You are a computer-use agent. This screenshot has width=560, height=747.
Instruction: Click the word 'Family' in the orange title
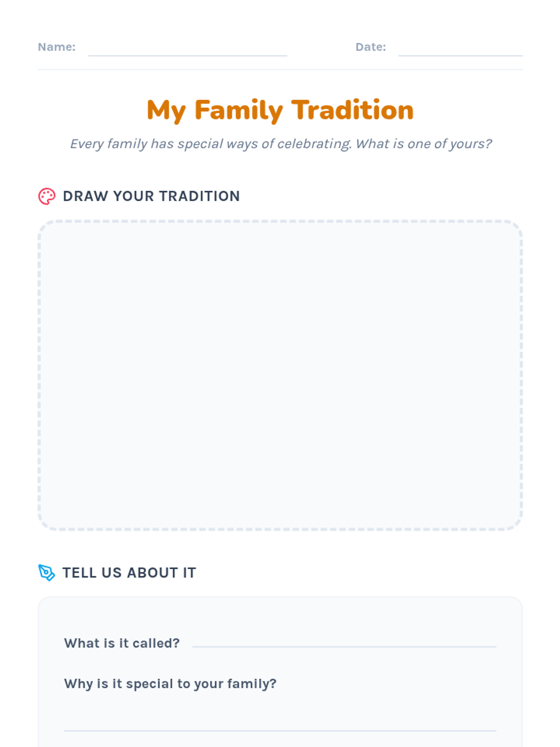pos(238,111)
